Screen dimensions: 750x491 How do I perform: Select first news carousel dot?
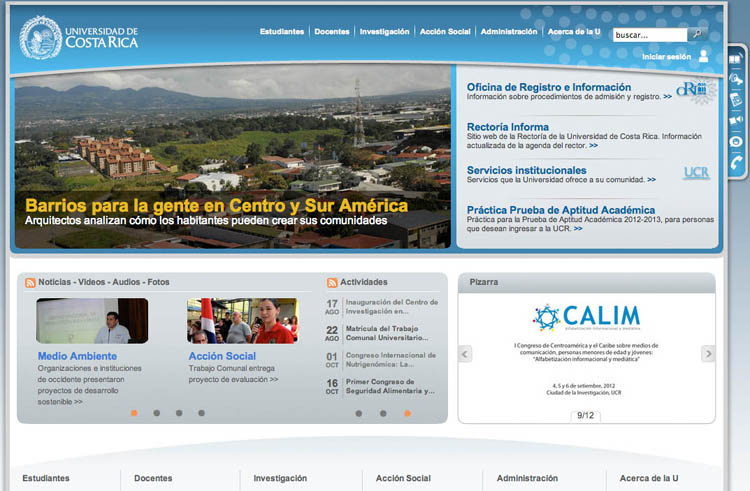[134, 413]
